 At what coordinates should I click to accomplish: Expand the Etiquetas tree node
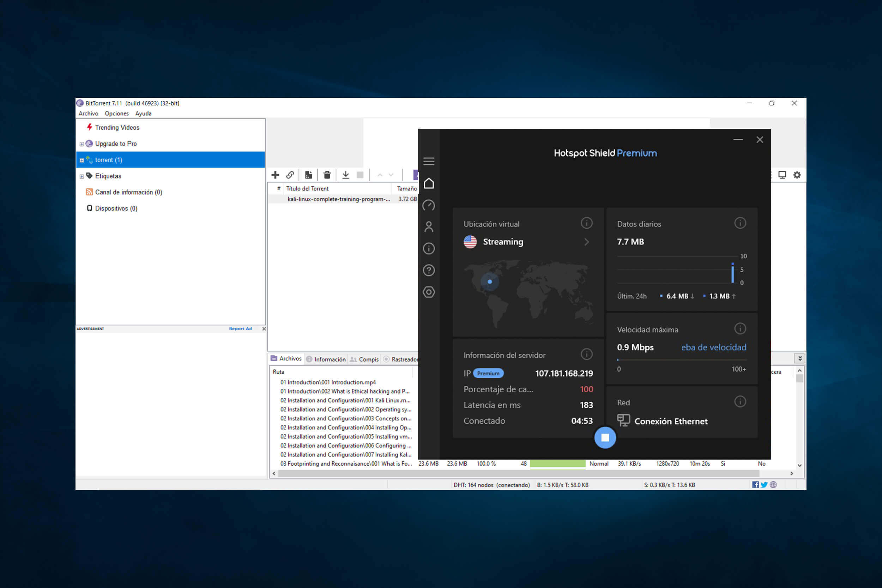tap(82, 176)
